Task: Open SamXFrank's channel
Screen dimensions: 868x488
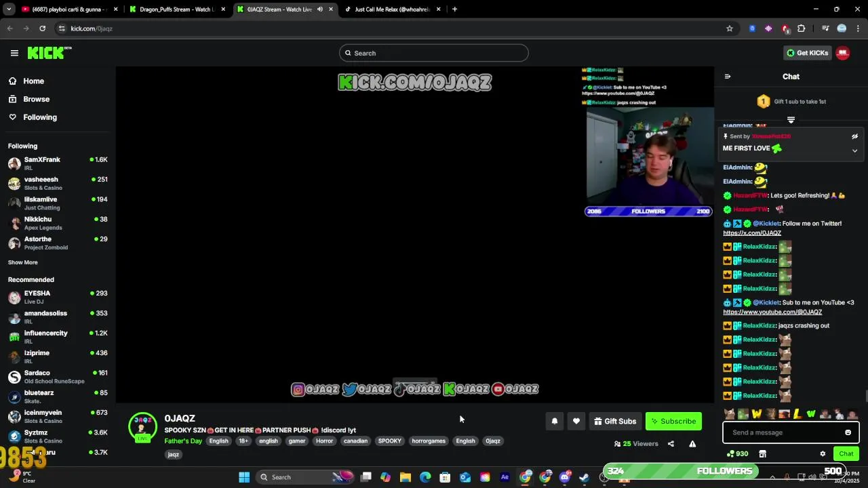Action: click(58, 163)
